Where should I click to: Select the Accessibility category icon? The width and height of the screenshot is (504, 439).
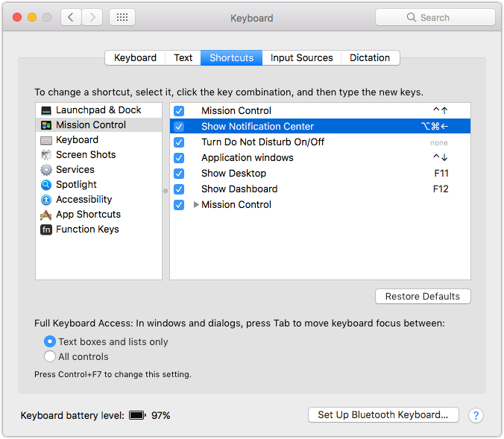click(46, 200)
